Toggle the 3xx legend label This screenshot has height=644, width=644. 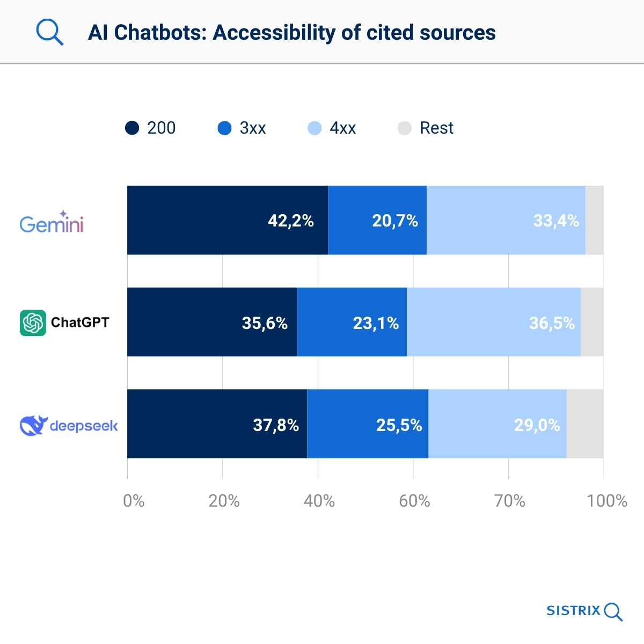point(253,128)
